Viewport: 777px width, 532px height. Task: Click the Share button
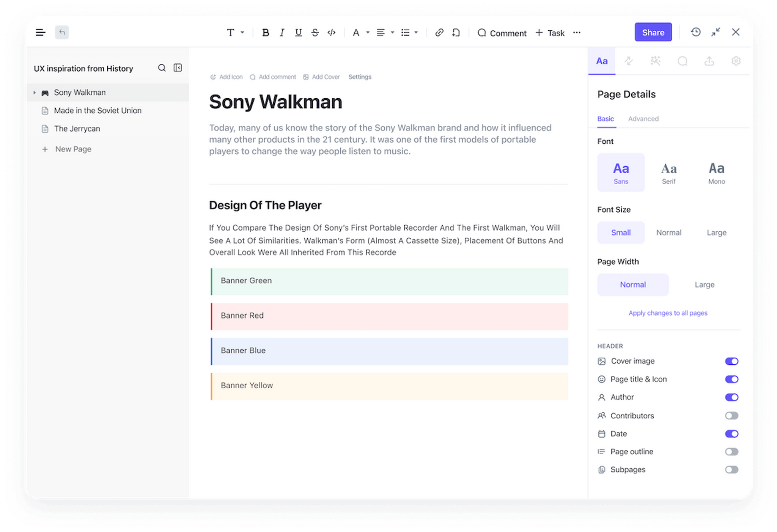click(x=653, y=32)
